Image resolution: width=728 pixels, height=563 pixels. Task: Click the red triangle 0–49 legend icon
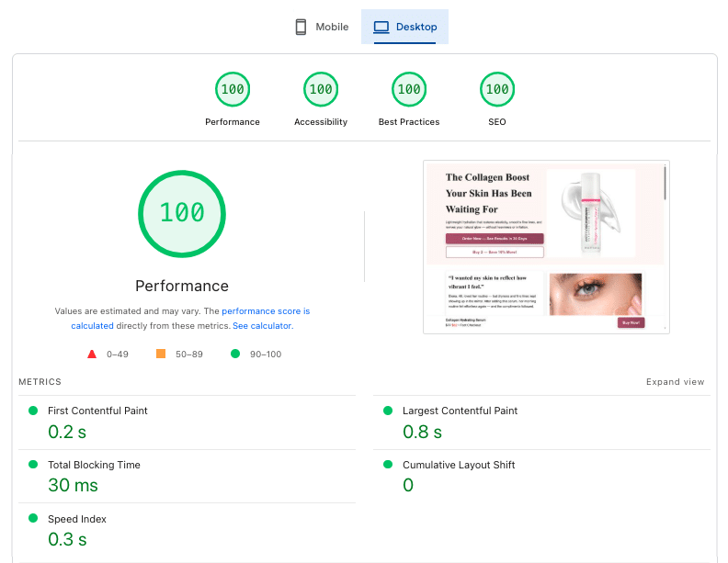(92, 354)
